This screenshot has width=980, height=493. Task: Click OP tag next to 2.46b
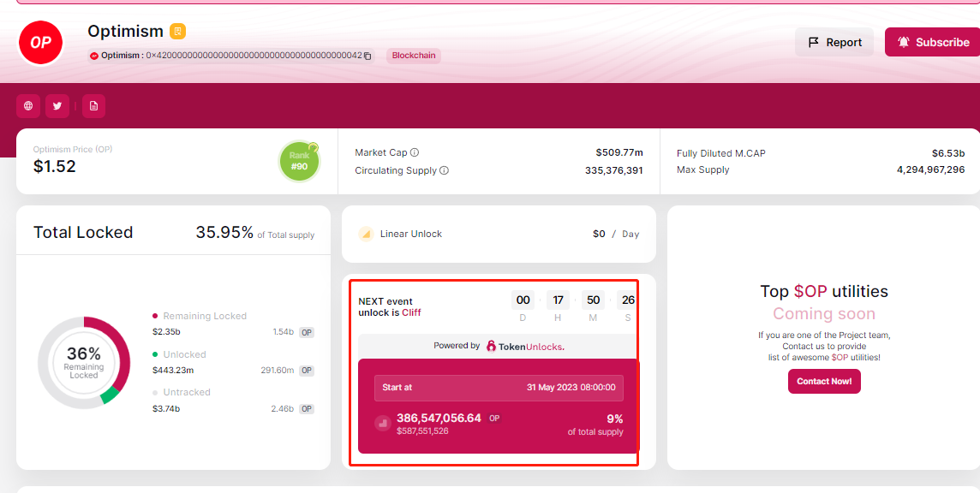pos(307,408)
